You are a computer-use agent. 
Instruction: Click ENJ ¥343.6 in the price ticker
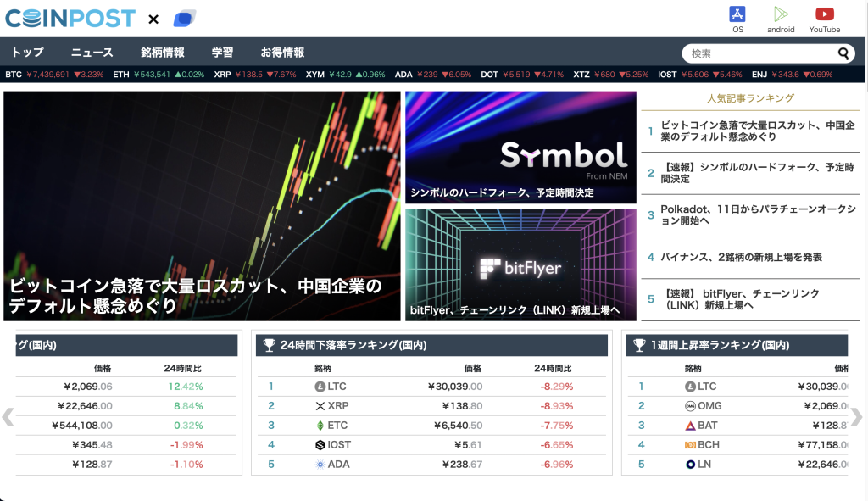pyautogui.click(x=793, y=75)
